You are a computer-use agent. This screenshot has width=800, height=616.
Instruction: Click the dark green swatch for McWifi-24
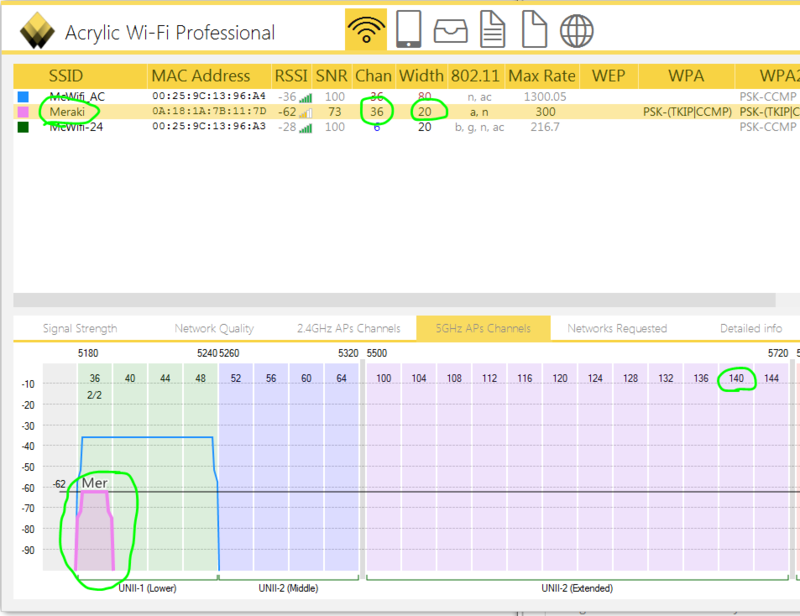coord(23,127)
